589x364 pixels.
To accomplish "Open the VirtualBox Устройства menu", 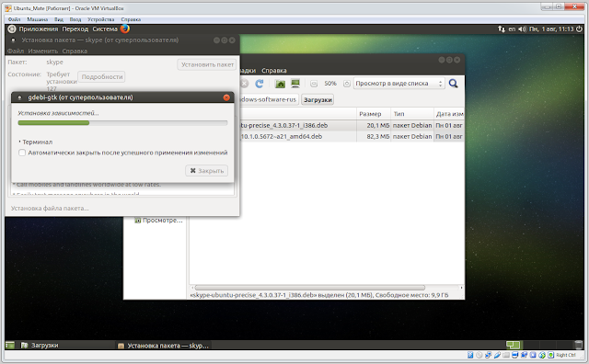I will (100, 19).
